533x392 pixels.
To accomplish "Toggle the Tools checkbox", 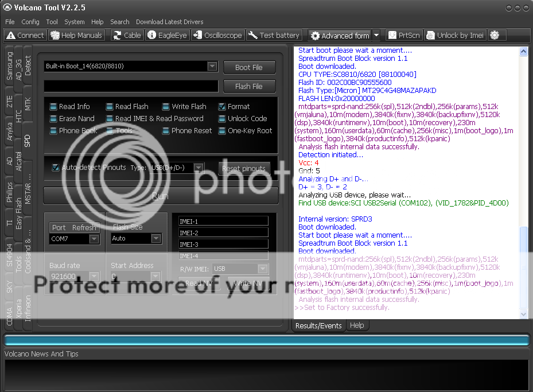I will [x=110, y=131].
